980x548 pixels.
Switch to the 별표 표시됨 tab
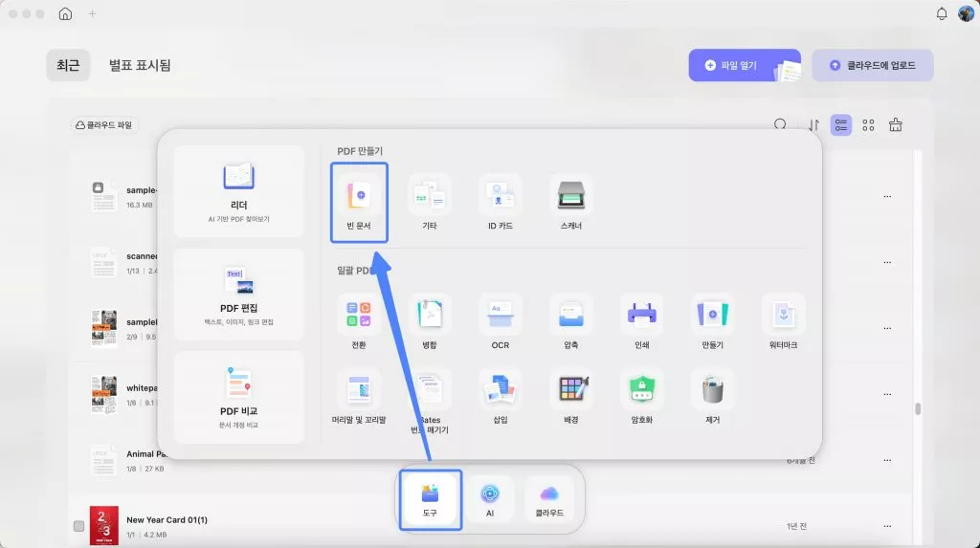(x=140, y=65)
